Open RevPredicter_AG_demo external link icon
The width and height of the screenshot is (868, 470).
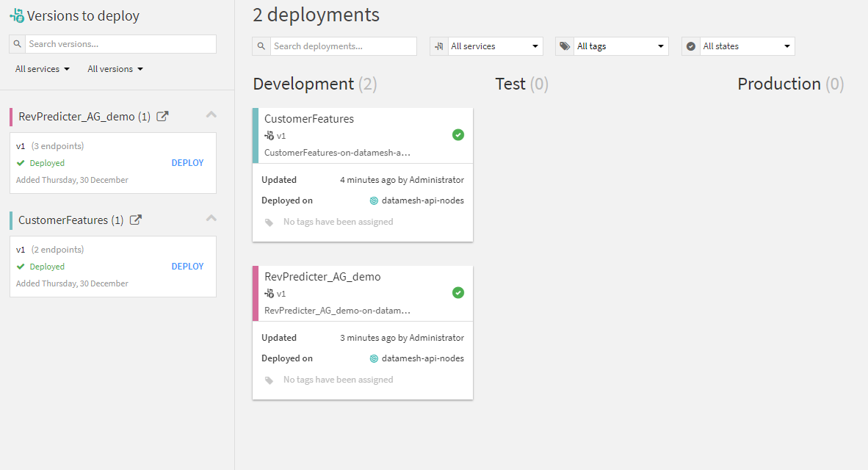click(163, 117)
